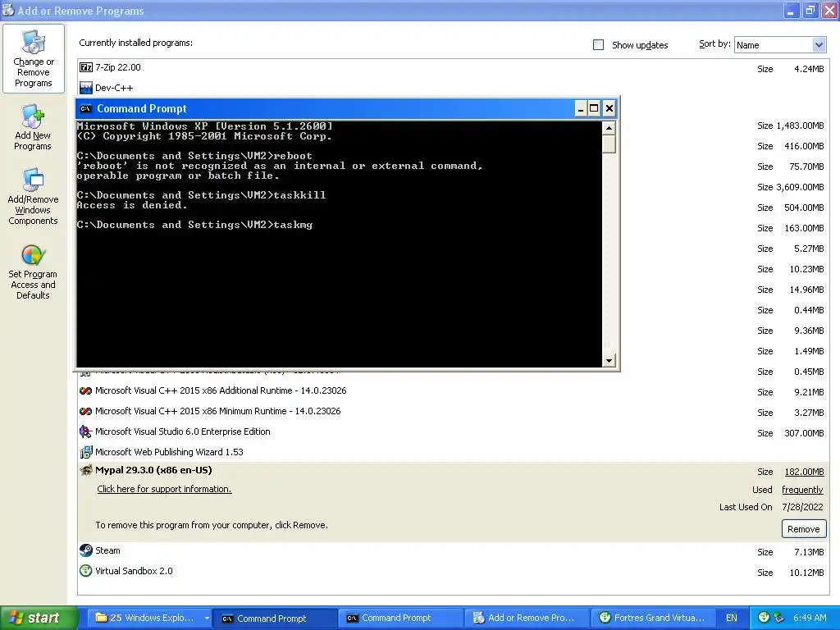Select the Steam program row text
The width and height of the screenshot is (840, 630).
[x=107, y=550]
